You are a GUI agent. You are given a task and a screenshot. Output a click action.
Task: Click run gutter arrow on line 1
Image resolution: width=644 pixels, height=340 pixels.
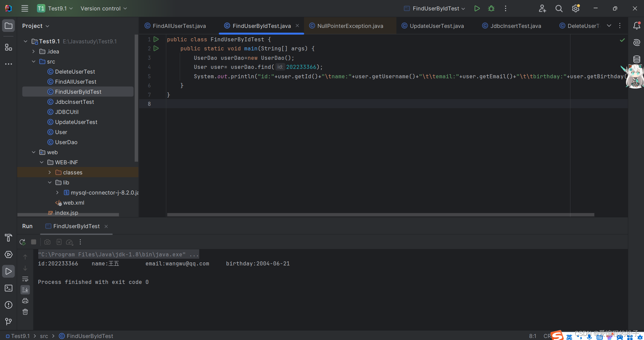click(156, 39)
